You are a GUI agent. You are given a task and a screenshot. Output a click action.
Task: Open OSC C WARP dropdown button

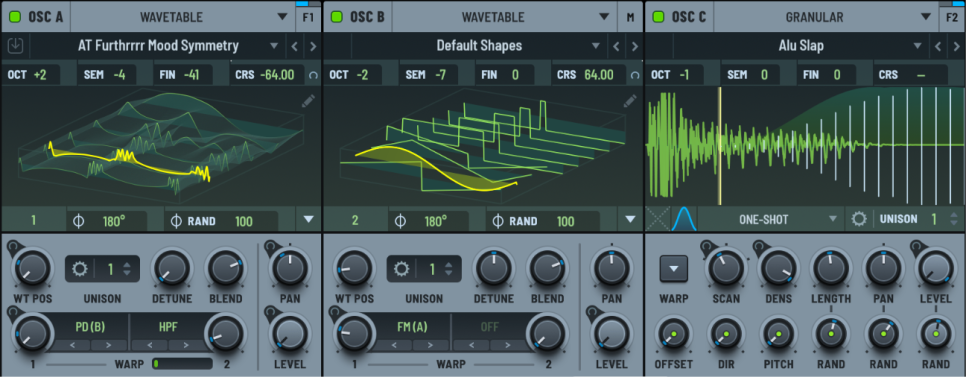coord(673,269)
